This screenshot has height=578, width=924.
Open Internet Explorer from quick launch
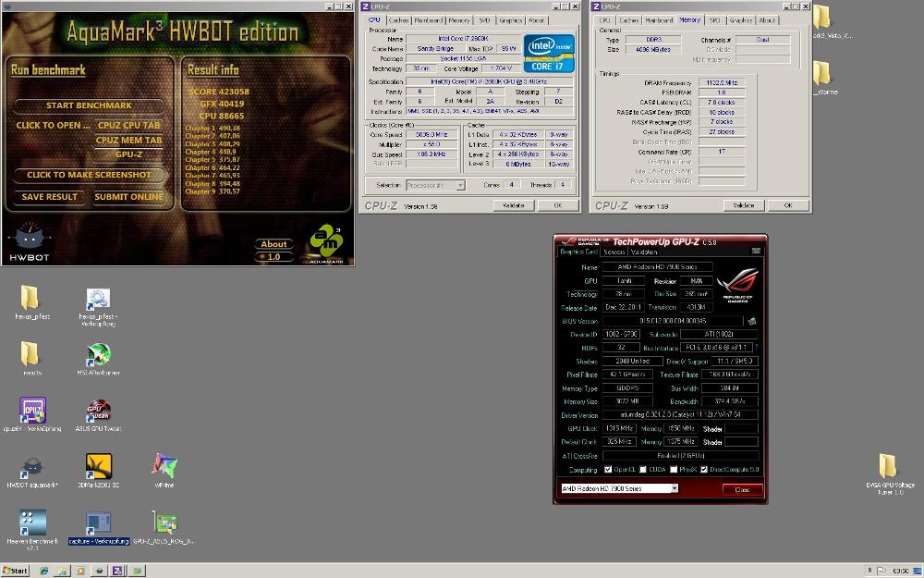(43, 571)
